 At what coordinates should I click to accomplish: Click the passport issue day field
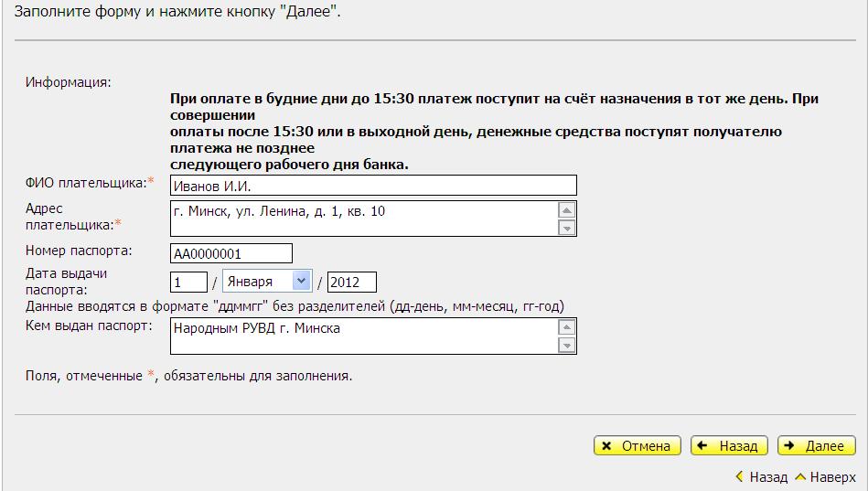(x=188, y=282)
